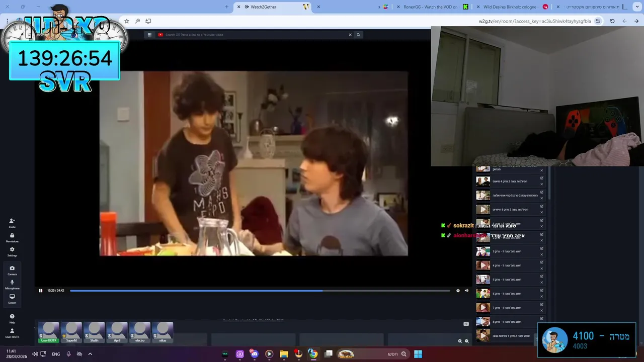Open site info icon in address bar
The image size is (644, 362).
pyautogui.click(x=598, y=21)
